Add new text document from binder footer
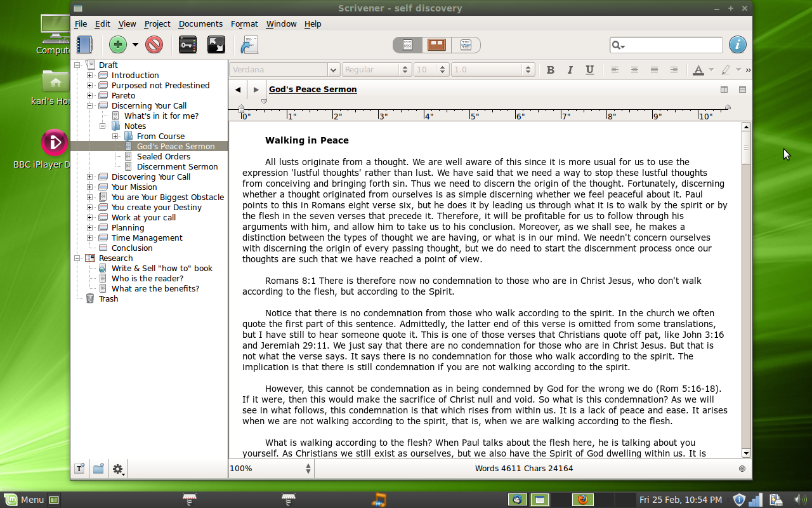 click(80, 469)
